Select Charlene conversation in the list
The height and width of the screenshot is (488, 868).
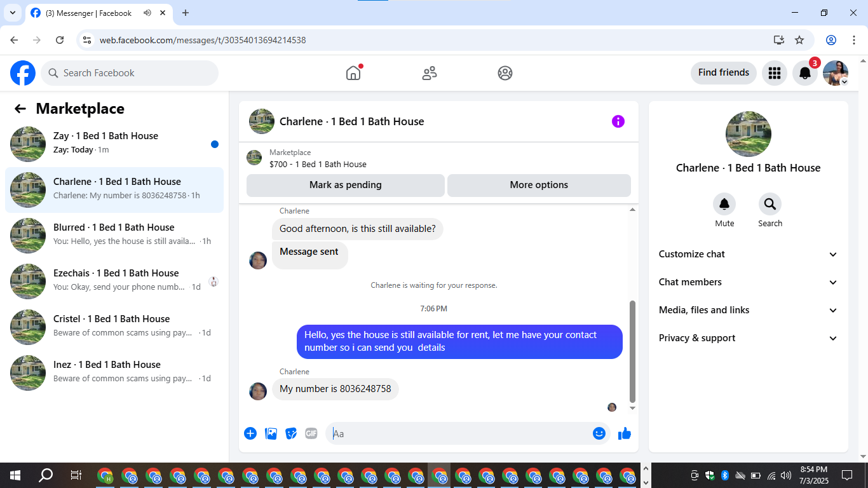click(114, 190)
